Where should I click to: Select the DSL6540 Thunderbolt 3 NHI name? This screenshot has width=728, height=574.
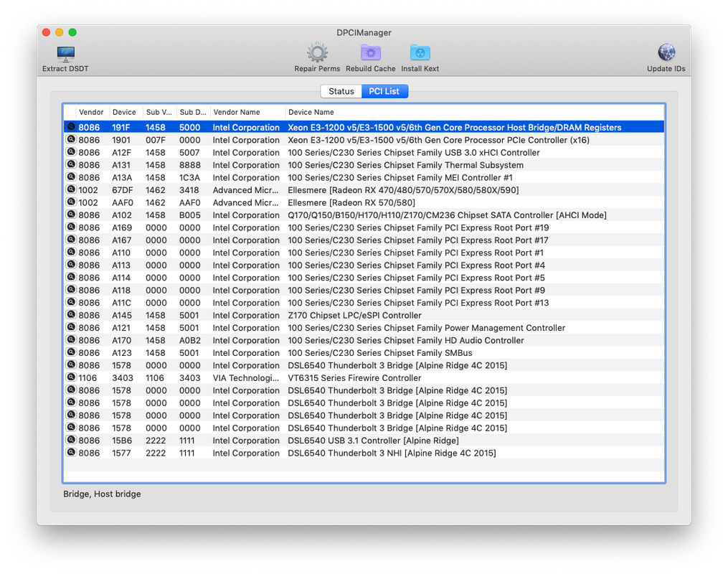click(392, 453)
